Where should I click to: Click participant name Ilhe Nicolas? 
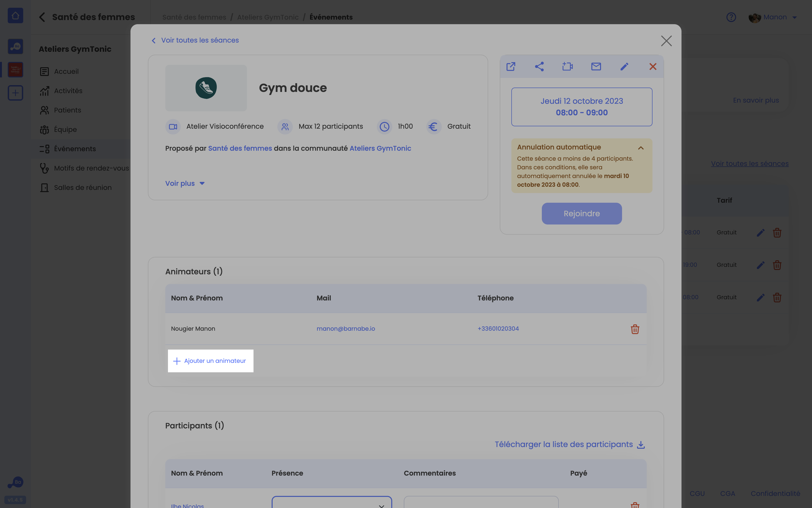click(x=187, y=506)
